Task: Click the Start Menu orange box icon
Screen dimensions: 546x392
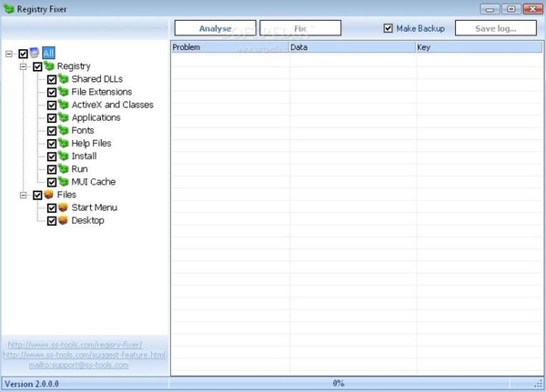Action: coord(63,207)
